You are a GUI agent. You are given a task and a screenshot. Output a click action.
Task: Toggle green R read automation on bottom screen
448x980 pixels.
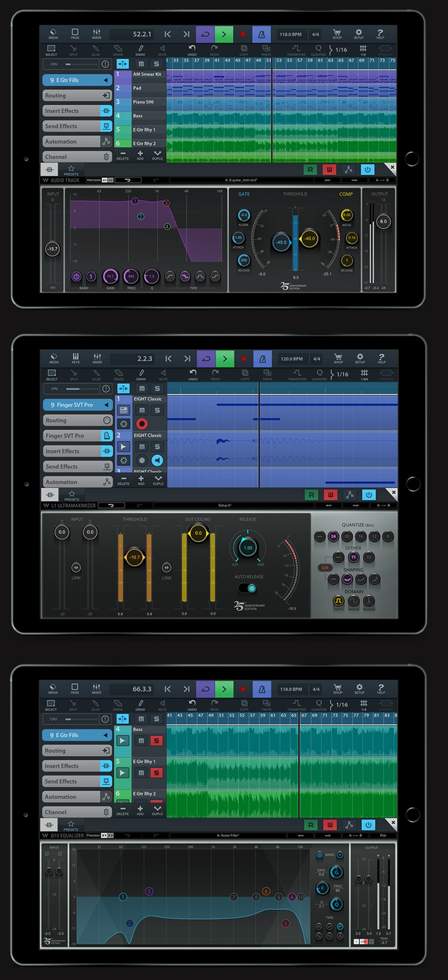coord(310,825)
